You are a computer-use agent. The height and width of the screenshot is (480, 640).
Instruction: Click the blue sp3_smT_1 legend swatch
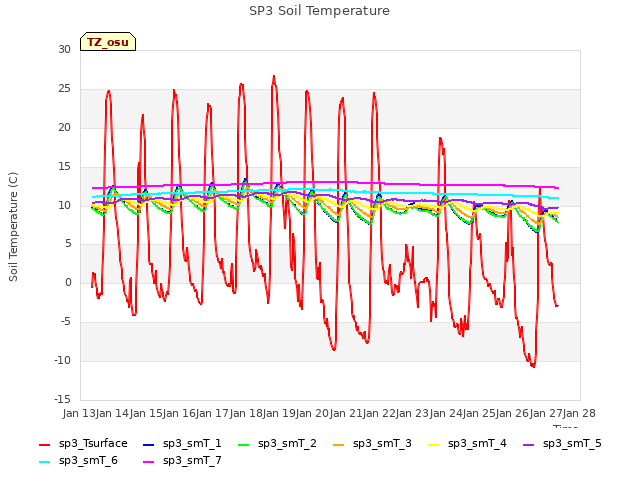(149, 444)
